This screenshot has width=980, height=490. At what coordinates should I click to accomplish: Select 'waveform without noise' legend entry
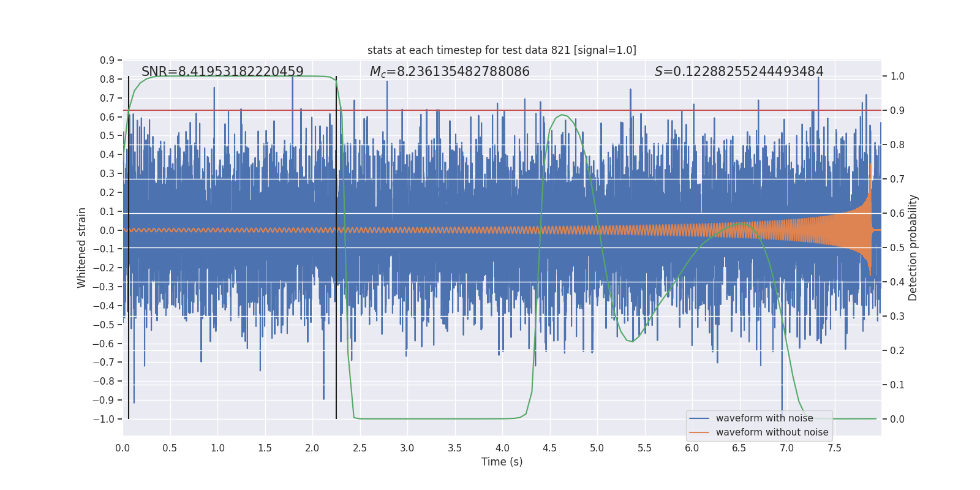772,432
